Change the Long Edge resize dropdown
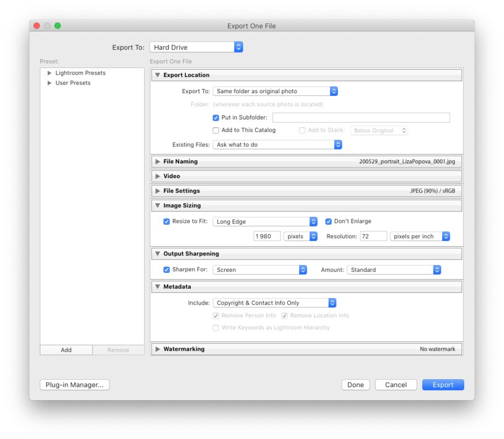Image resolution: width=504 pixels, height=439 pixels. 265,222
